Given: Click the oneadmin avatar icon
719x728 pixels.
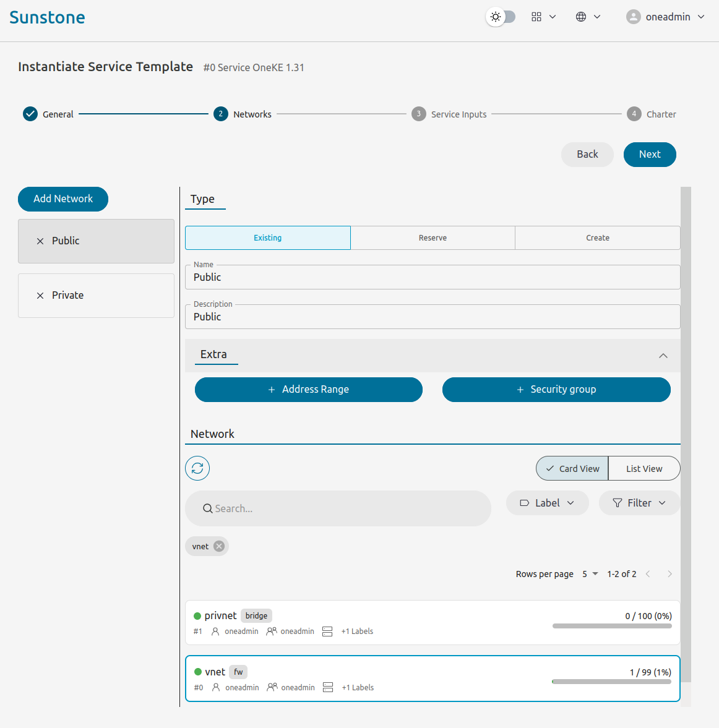Looking at the screenshot, I should pos(633,17).
